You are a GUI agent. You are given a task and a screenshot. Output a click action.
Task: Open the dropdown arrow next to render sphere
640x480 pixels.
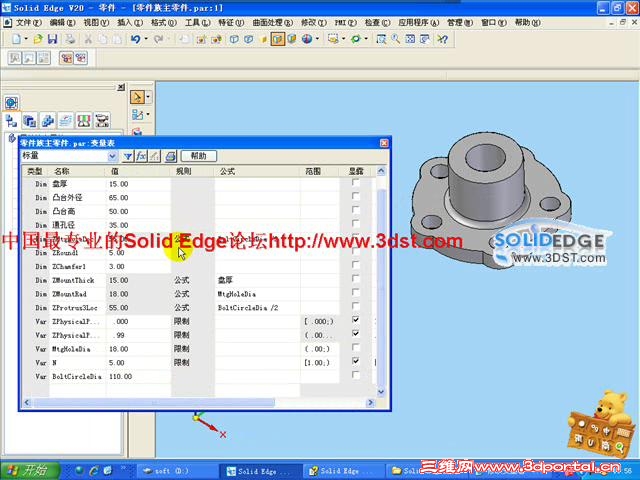pyautogui.click(x=317, y=39)
